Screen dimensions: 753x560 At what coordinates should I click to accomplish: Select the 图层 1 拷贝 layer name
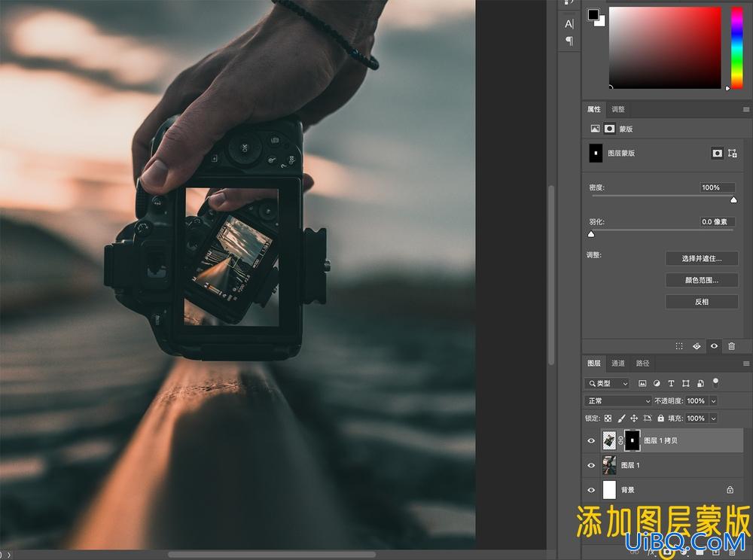[661, 440]
